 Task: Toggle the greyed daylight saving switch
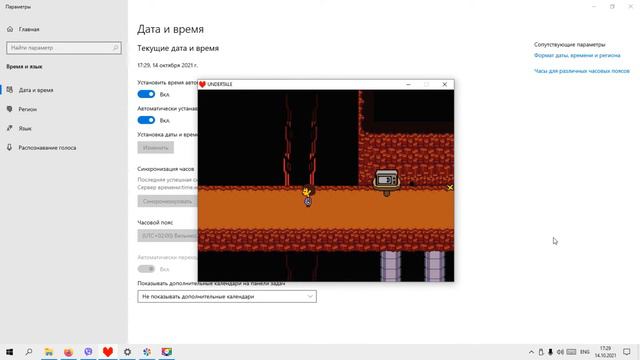[x=146, y=269]
